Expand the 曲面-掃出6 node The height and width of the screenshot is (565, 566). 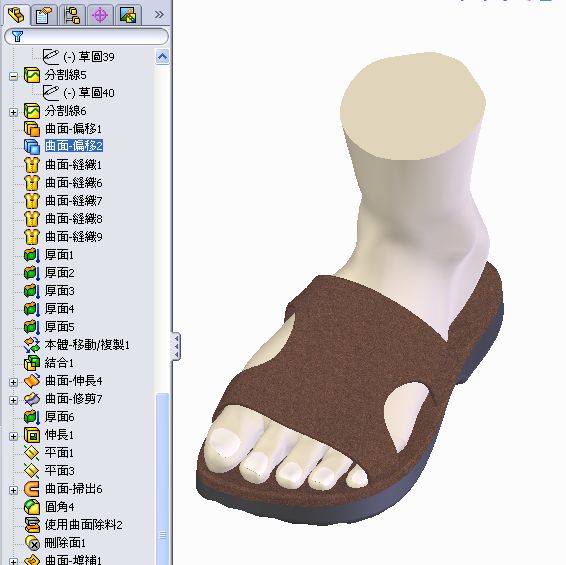pyautogui.click(x=13, y=490)
